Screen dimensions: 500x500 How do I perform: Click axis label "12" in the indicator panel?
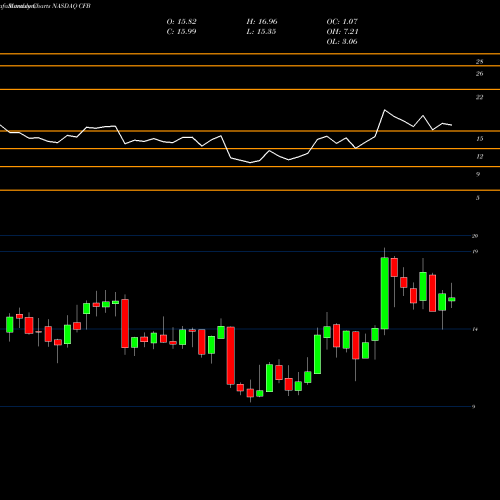(x=479, y=157)
